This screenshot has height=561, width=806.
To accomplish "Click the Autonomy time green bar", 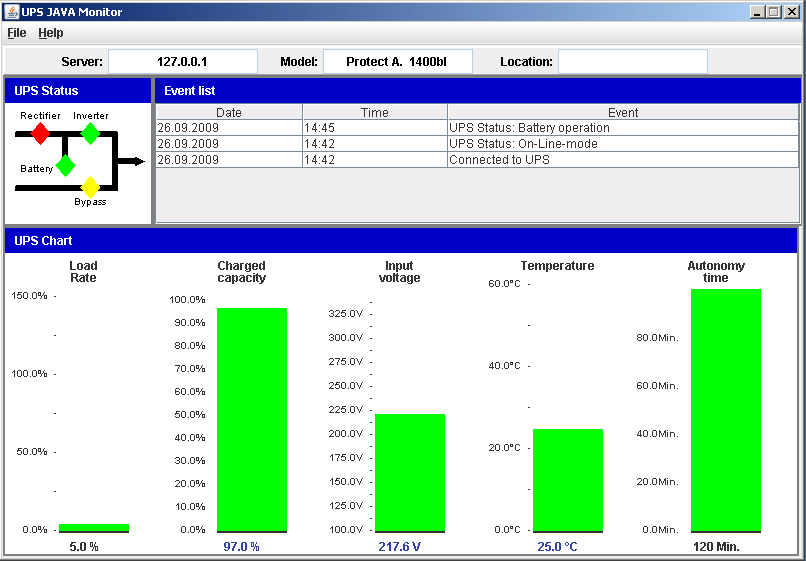I will [x=726, y=410].
